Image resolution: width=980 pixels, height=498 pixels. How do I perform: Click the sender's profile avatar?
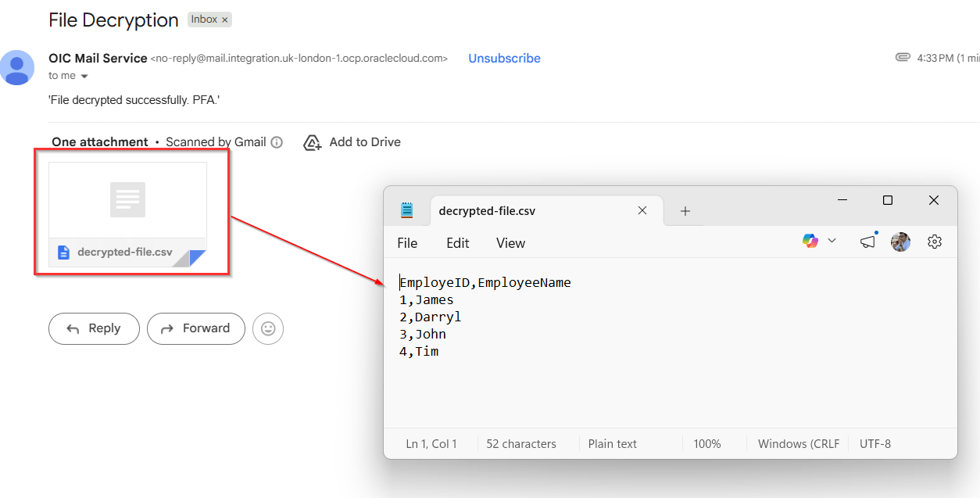17,67
